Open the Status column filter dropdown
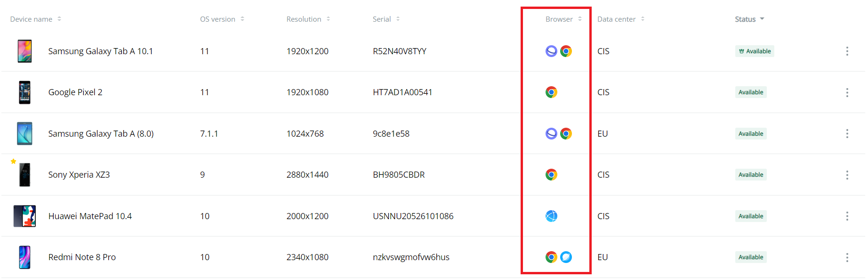Image resolution: width=868 pixels, height=279 pixels. pyautogui.click(x=749, y=19)
